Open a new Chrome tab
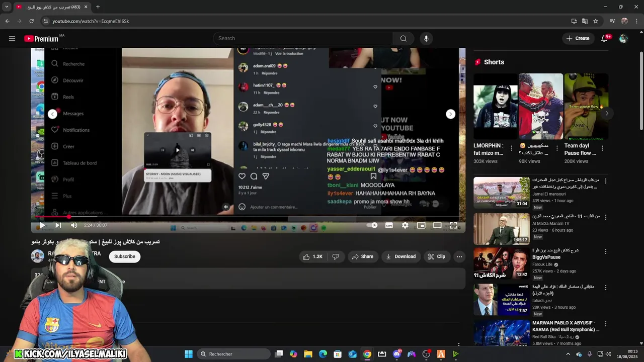 pos(98,7)
